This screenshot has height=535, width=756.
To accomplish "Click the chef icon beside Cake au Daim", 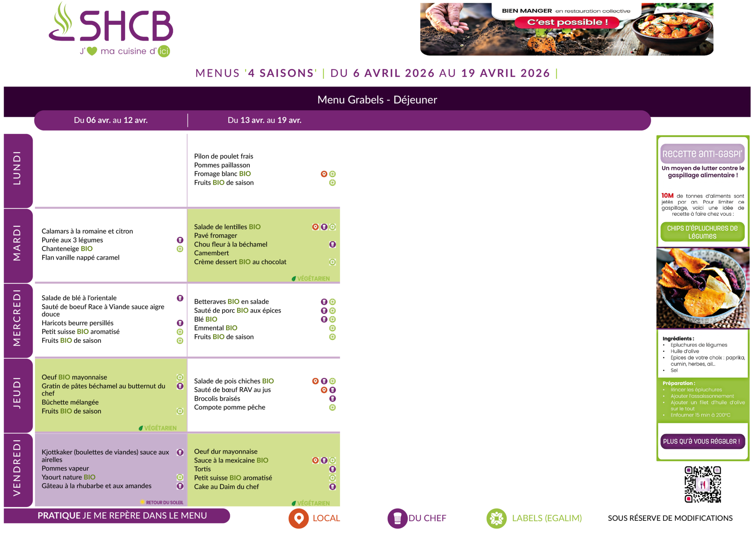I will coord(332,487).
